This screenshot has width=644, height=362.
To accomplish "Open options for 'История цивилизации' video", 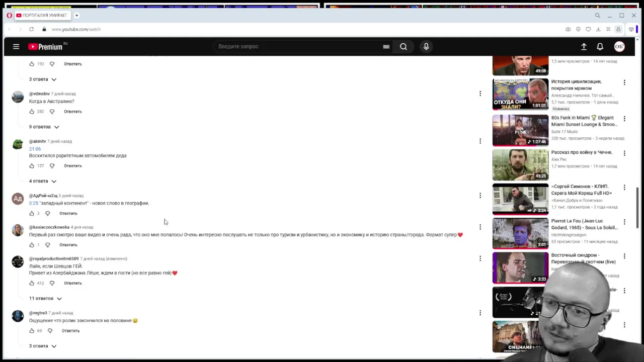I will (624, 82).
